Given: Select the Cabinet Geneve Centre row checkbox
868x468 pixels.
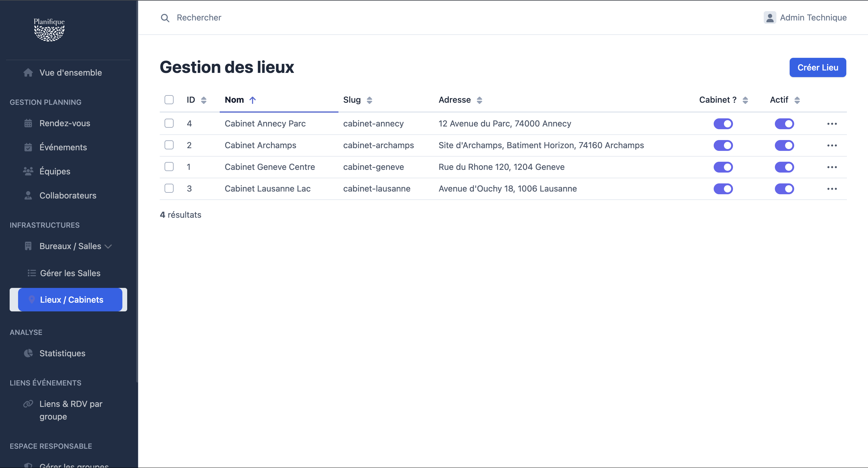Looking at the screenshot, I should click(x=169, y=167).
